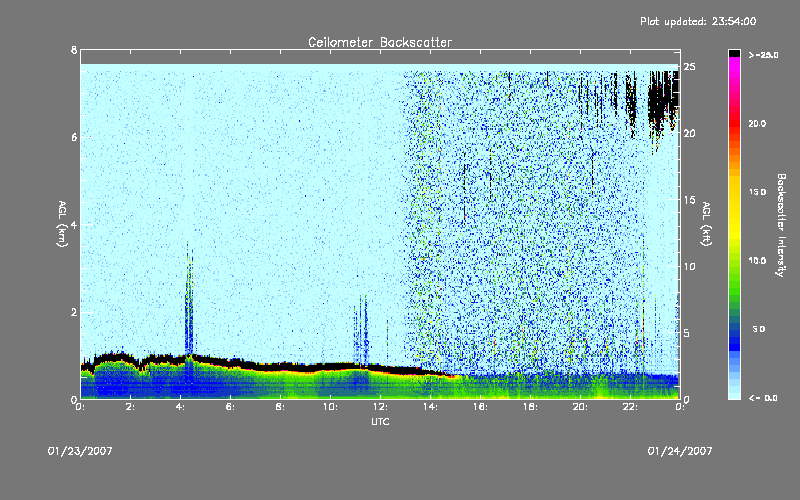
Task: Click the green colorbar region near 10.0
Action: [x=734, y=263]
